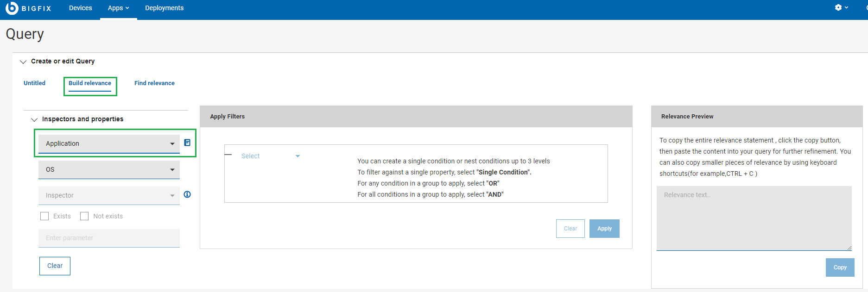868x292 pixels.
Task: Switch to the Find relevance tab
Action: click(x=154, y=83)
